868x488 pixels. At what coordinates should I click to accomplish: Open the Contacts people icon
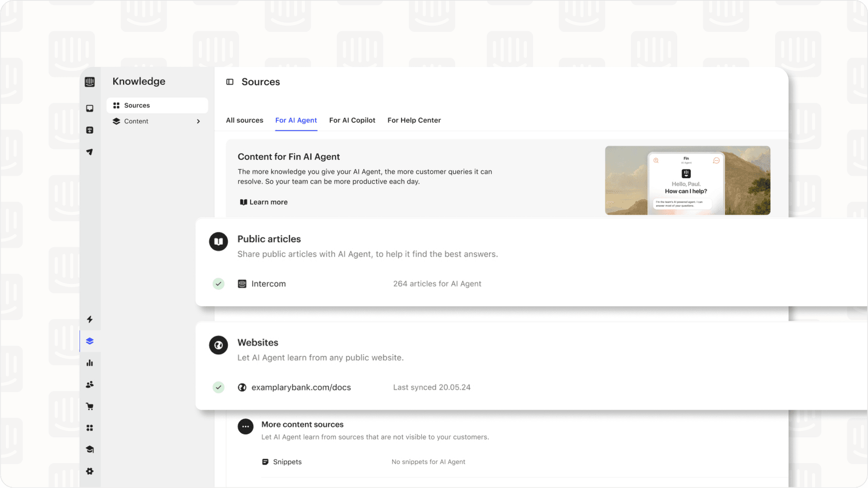pos(90,384)
